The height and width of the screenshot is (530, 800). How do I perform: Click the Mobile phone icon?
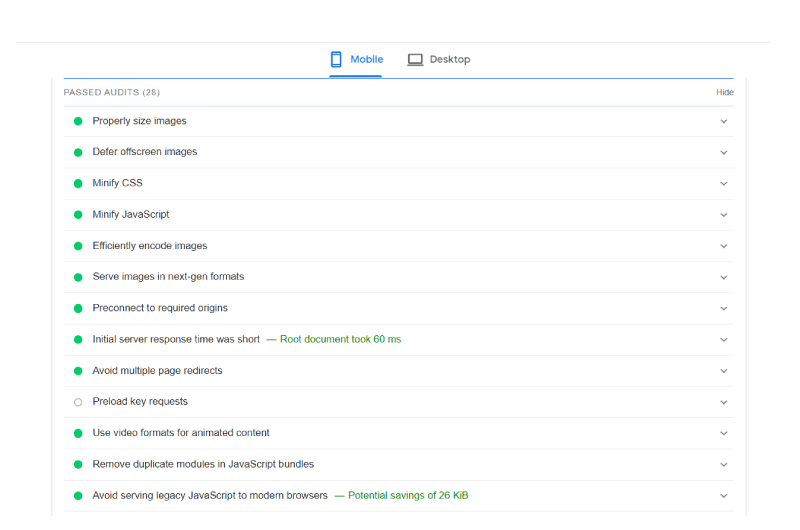[336, 59]
